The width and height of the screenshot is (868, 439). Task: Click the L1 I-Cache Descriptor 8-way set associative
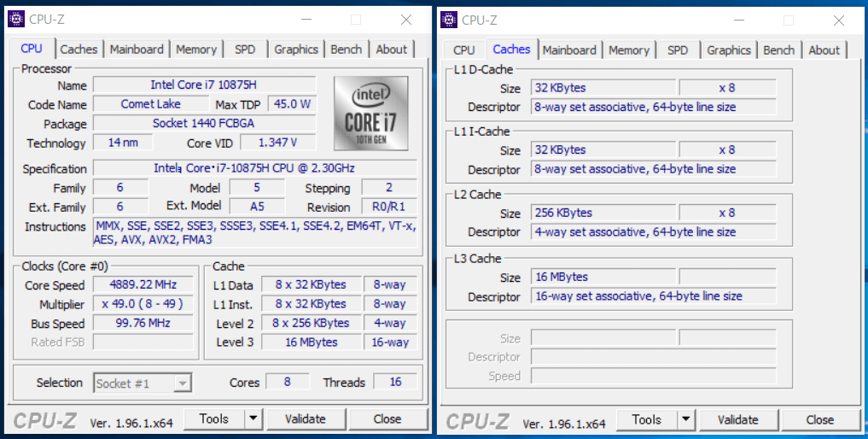coord(654,169)
